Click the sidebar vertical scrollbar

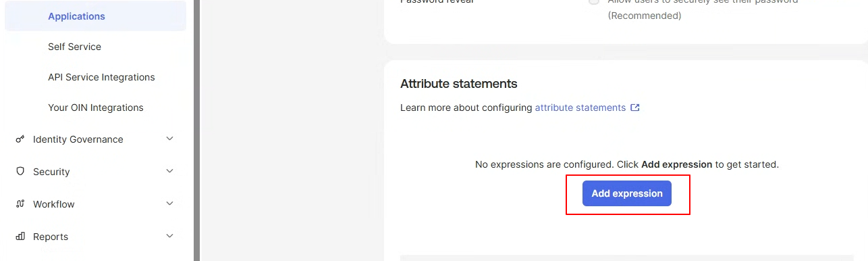pyautogui.click(x=197, y=130)
